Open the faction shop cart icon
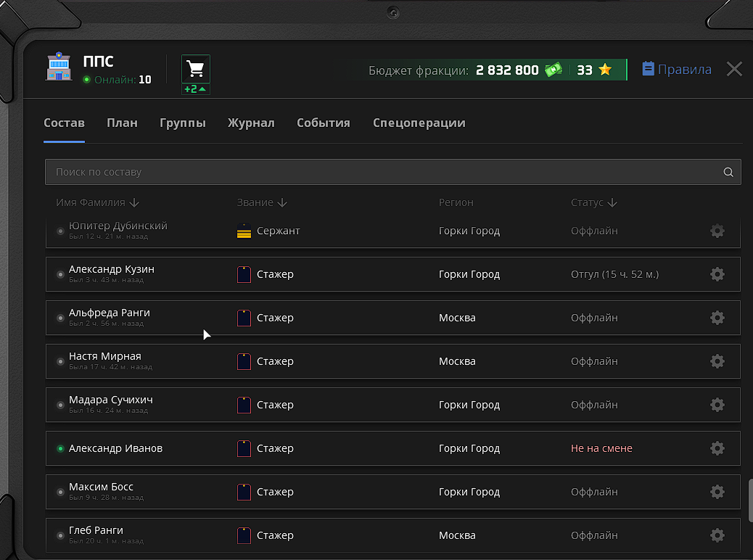 pyautogui.click(x=195, y=69)
